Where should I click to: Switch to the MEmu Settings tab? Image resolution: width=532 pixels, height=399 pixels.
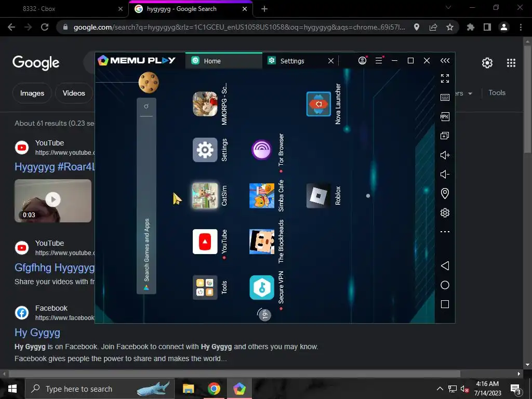pos(292,61)
